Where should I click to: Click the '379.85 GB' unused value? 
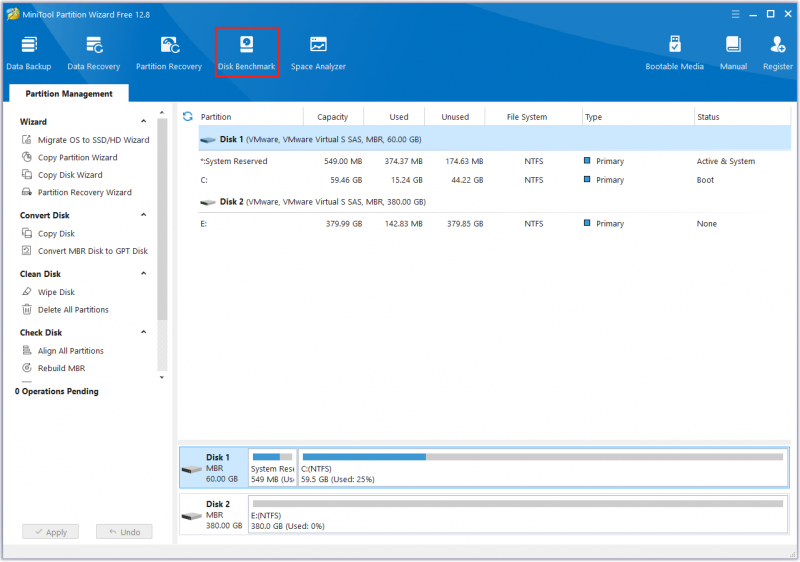[x=465, y=223]
